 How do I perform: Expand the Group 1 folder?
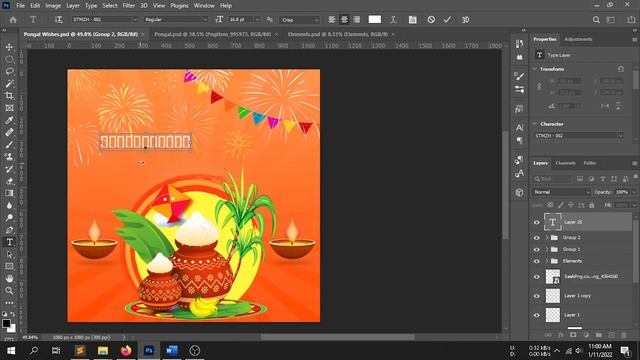(547, 249)
